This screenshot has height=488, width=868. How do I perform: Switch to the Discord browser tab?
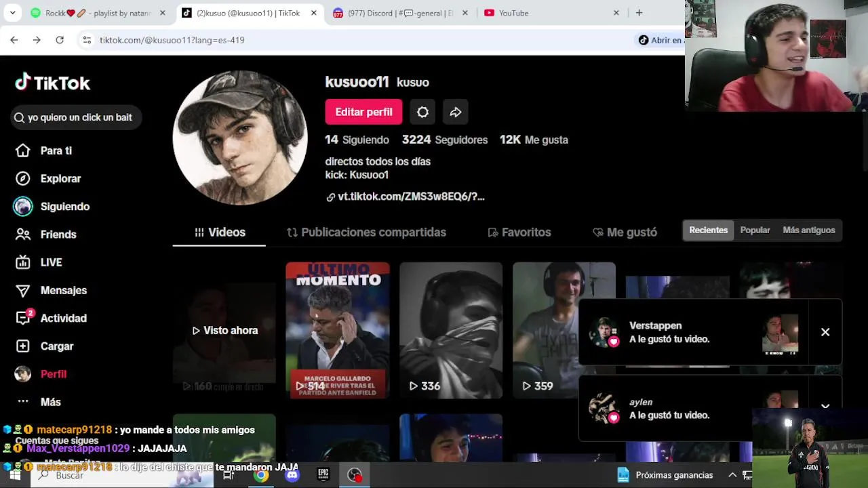(x=400, y=13)
